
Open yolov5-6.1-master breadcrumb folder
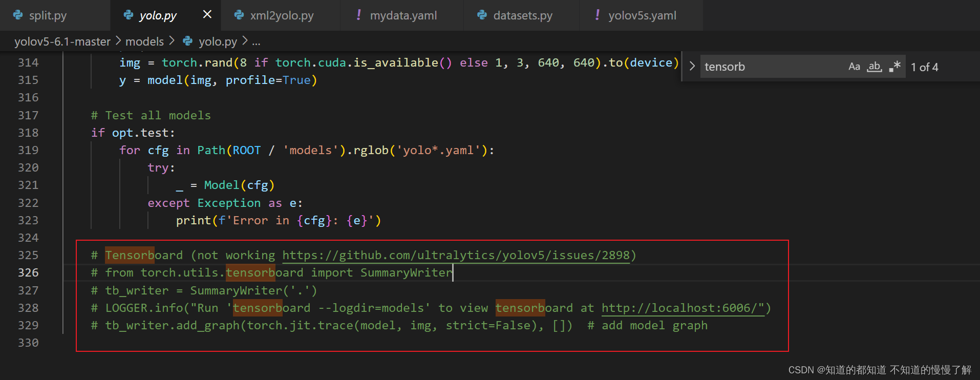(62, 41)
